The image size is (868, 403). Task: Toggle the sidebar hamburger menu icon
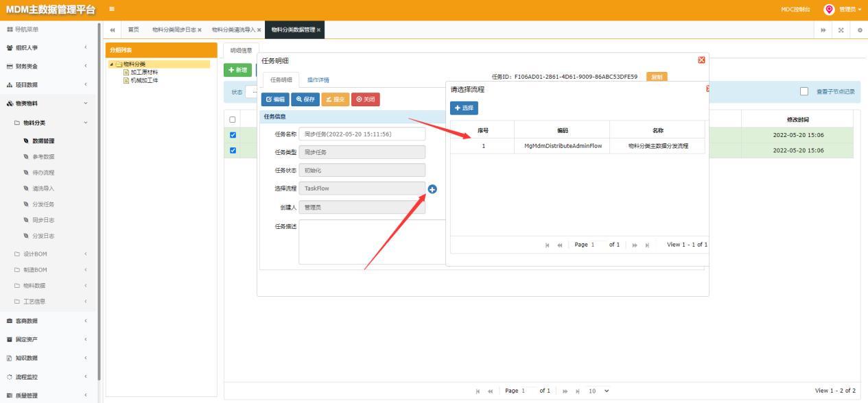pos(112,9)
